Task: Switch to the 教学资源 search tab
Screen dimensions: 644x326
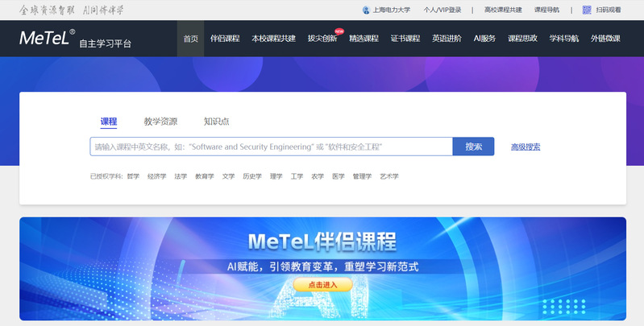Action: coord(160,122)
